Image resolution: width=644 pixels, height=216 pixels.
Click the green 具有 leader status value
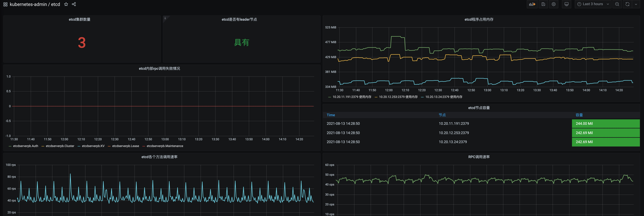[x=241, y=42]
